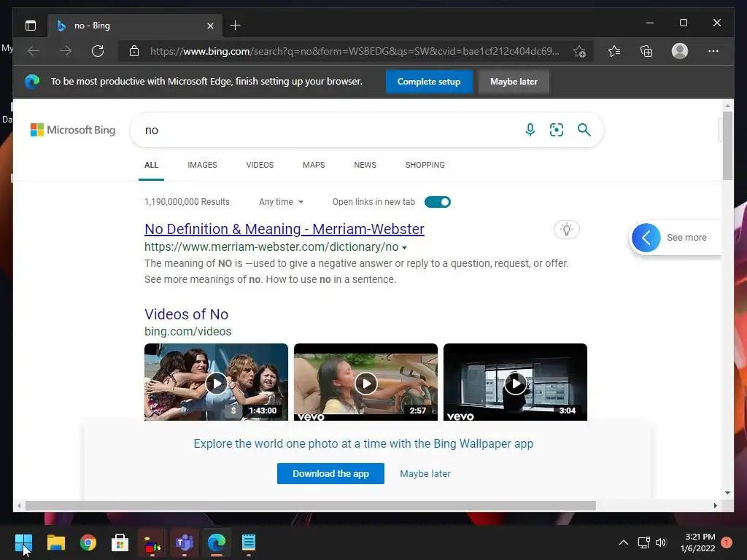This screenshot has height=560, width=747.
Task: Click the horizontal scrollbar thumb
Action: point(311,506)
